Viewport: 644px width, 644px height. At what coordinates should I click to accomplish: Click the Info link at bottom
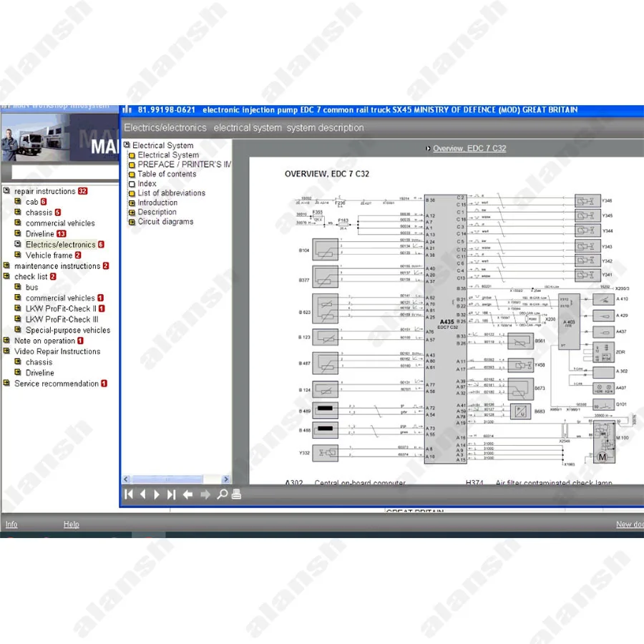pyautogui.click(x=11, y=524)
